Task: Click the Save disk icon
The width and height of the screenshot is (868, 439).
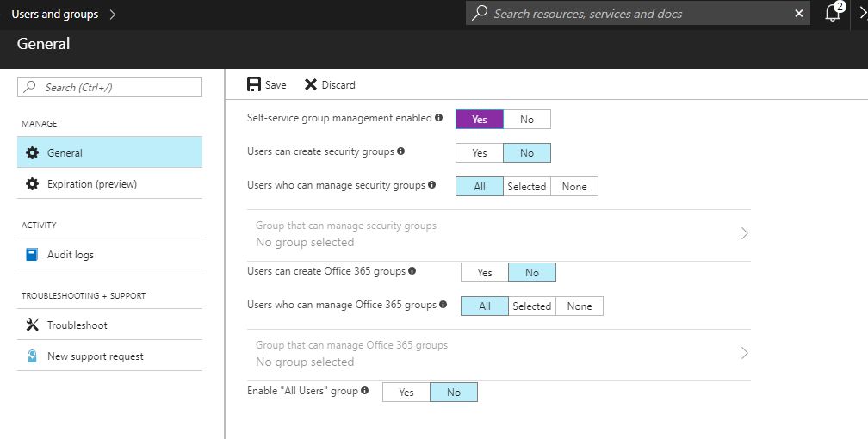Action: point(253,84)
